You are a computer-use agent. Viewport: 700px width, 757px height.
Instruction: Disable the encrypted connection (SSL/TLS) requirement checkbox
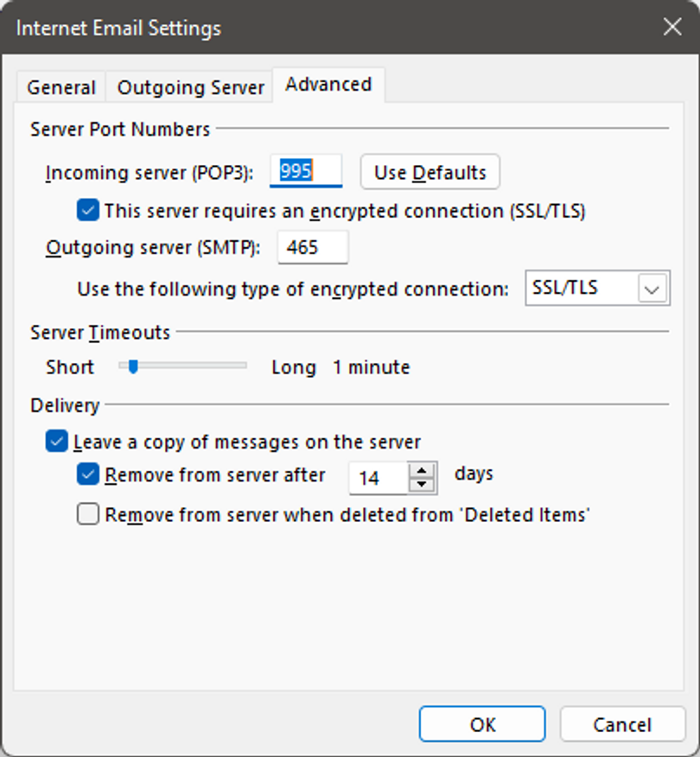point(88,210)
